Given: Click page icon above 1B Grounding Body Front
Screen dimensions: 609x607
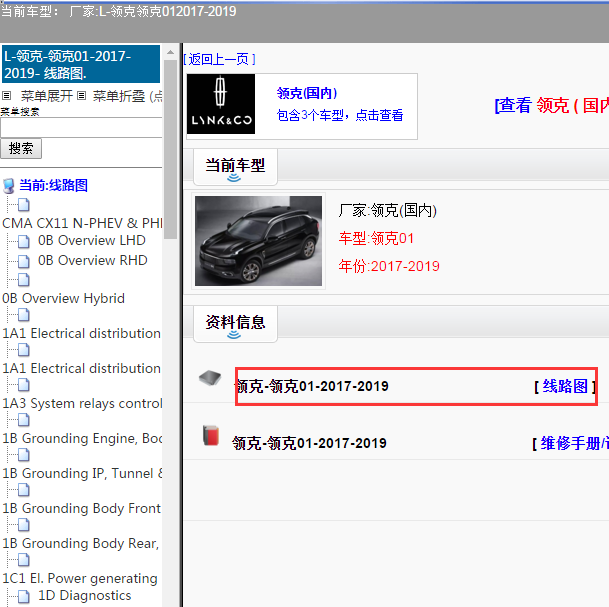Looking at the screenshot, I should (x=24, y=490).
